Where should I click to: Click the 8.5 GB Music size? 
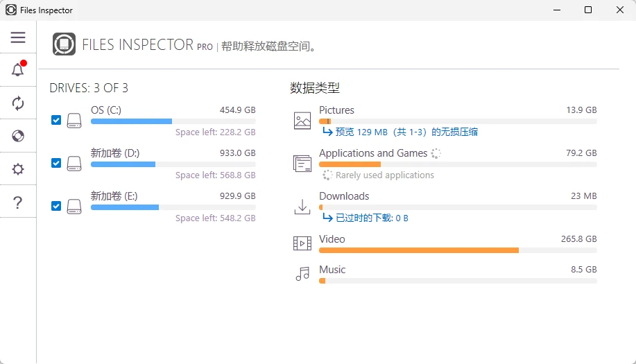tap(584, 270)
